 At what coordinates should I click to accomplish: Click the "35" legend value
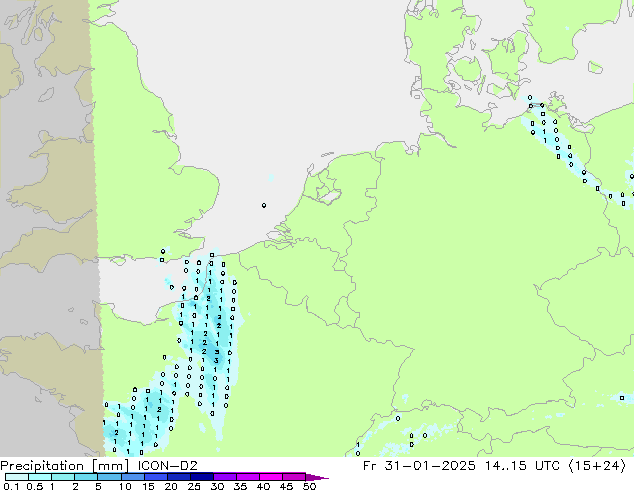[x=240, y=486]
